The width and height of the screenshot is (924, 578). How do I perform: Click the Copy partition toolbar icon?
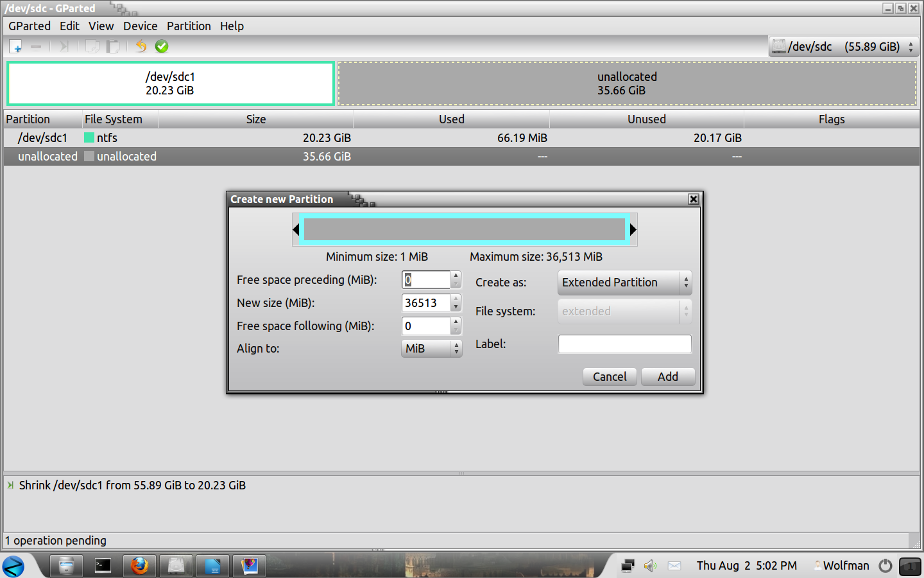click(x=92, y=46)
